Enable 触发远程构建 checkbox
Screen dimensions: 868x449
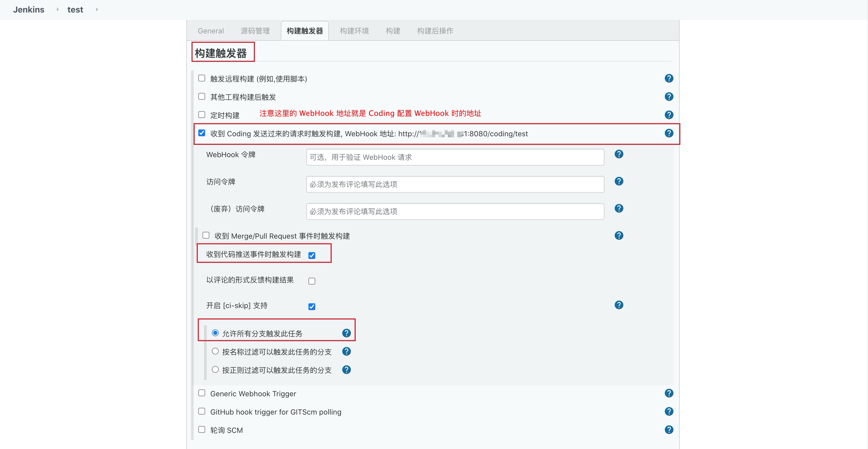click(x=202, y=78)
